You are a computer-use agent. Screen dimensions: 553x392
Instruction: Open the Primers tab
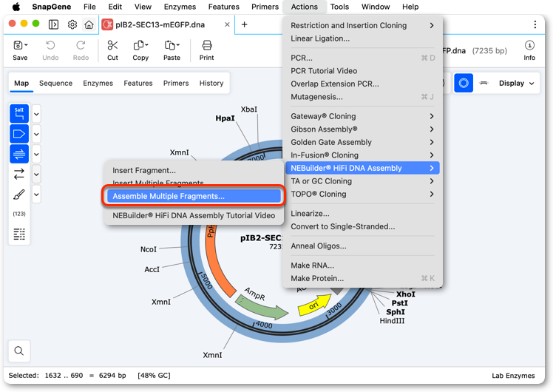tap(176, 84)
